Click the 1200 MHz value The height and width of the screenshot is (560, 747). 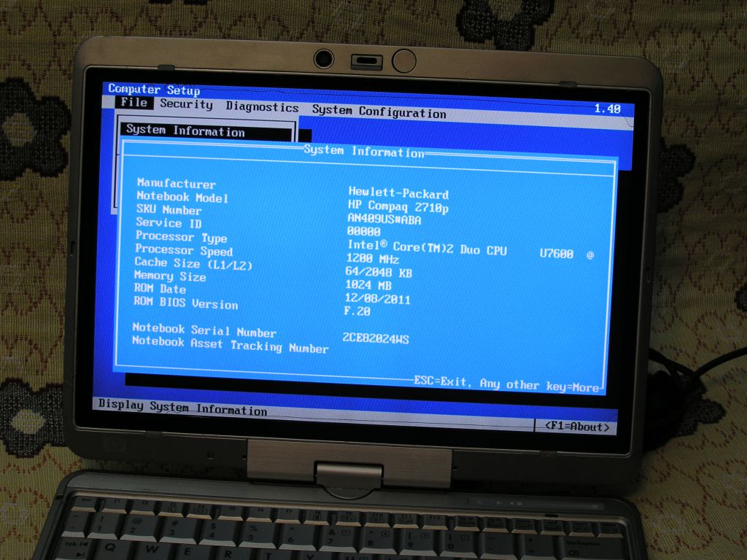(x=373, y=259)
